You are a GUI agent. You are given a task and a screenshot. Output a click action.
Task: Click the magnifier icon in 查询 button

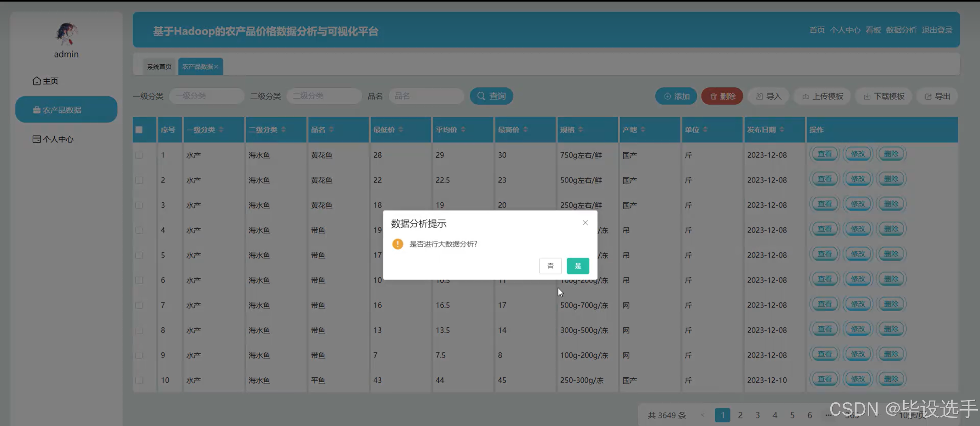(x=481, y=96)
